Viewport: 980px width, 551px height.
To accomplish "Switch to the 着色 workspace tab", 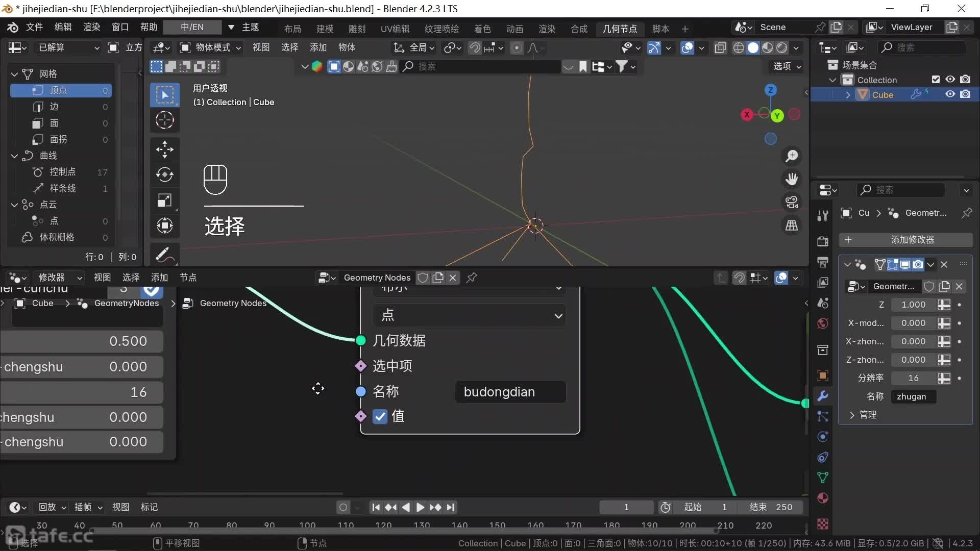I will click(482, 29).
